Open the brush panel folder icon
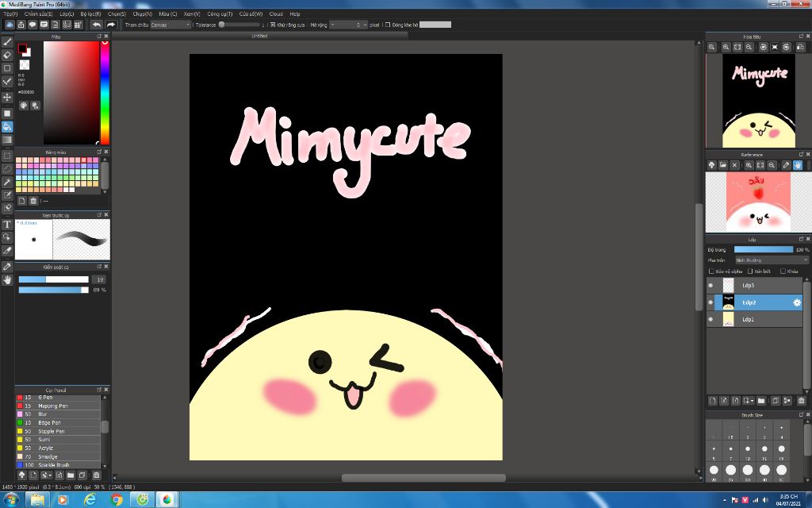Image resolution: width=812 pixels, height=508 pixels. click(71, 475)
